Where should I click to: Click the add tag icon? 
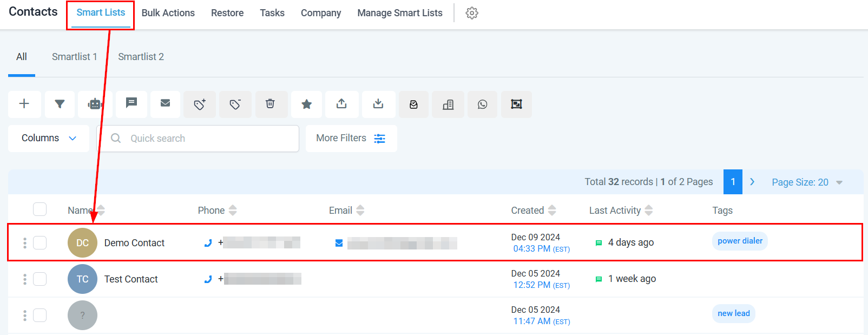[200, 104]
